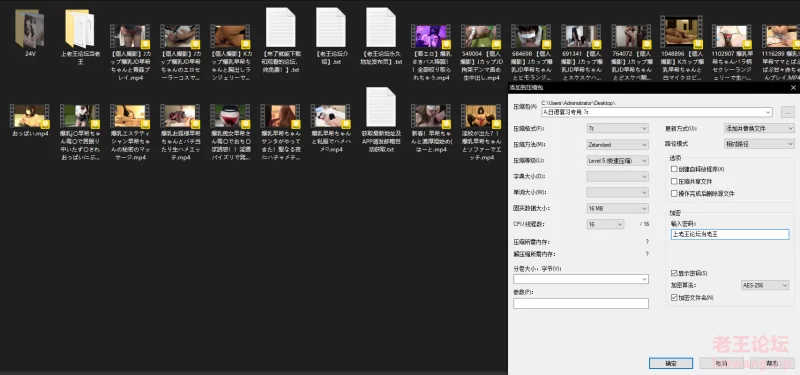Select the 24V folder icon

tap(29, 29)
